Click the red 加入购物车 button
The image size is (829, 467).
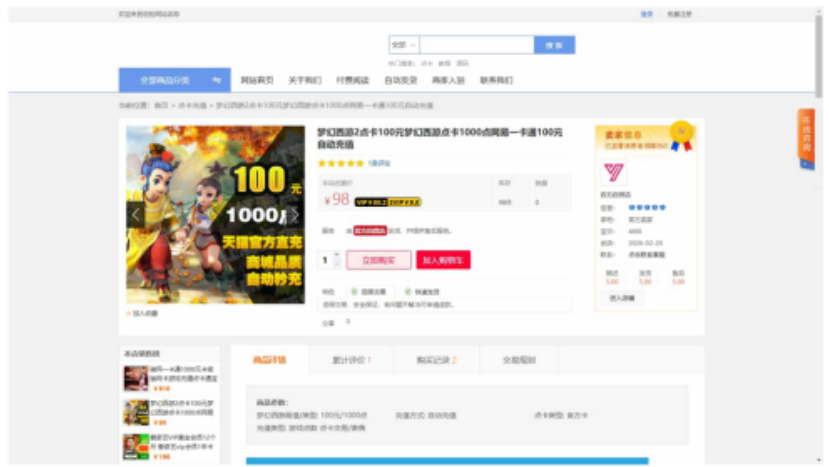click(x=443, y=260)
